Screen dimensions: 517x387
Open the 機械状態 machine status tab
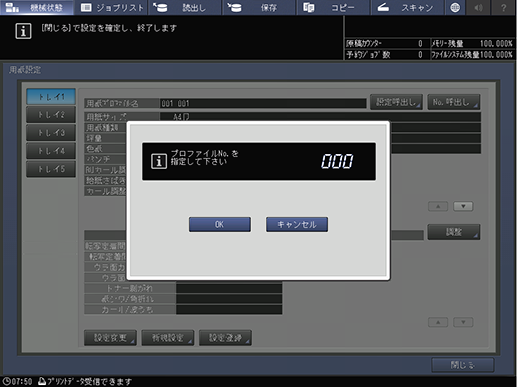click(37, 7)
